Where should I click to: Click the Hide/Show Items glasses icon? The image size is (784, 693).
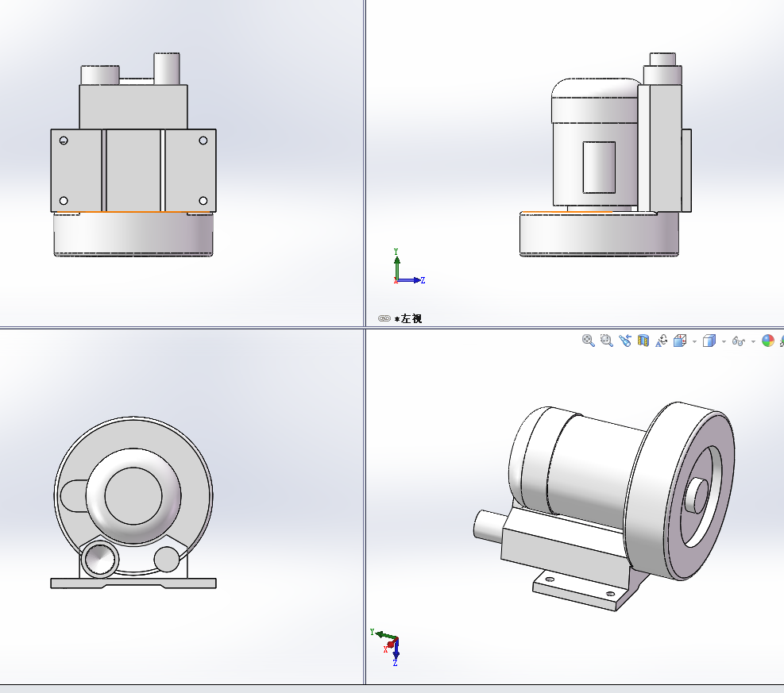tap(739, 341)
